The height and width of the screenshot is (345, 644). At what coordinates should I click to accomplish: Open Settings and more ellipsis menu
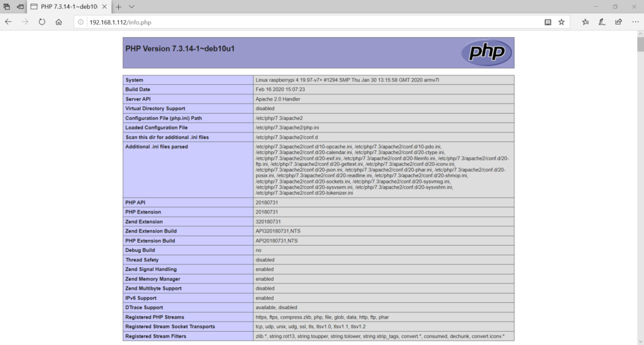click(x=635, y=21)
